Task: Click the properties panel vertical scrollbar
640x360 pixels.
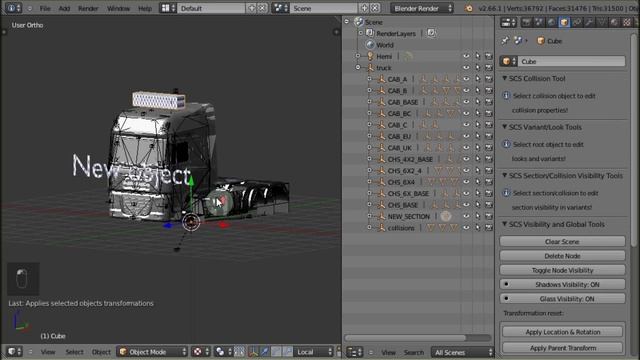Action: tap(633, 139)
